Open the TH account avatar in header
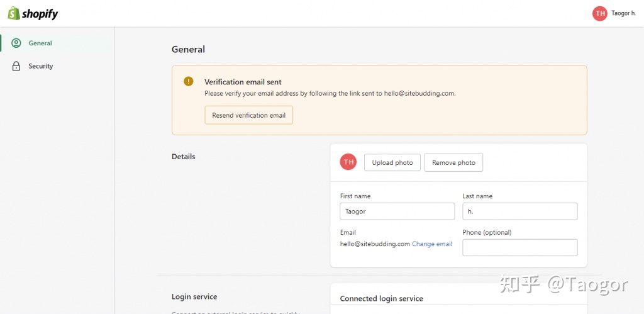Image resolution: width=644 pixels, height=314 pixels. coord(599,13)
